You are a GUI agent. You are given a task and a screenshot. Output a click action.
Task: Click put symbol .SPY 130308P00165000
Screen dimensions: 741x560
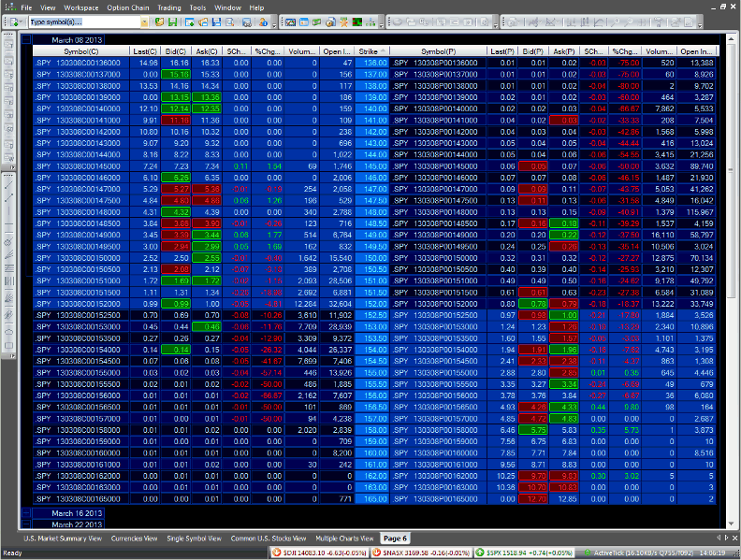[436, 498]
